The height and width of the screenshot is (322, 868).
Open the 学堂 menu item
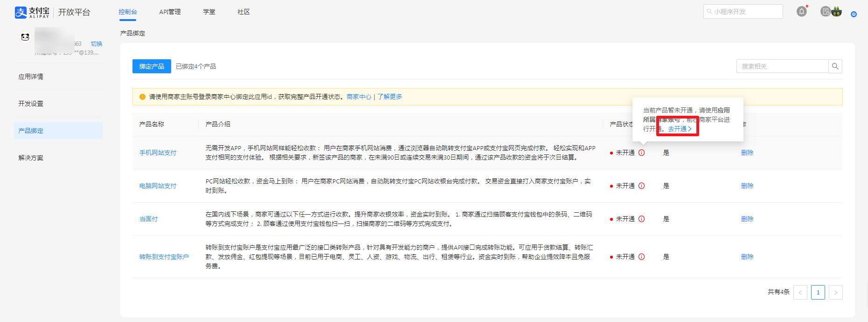pos(209,12)
